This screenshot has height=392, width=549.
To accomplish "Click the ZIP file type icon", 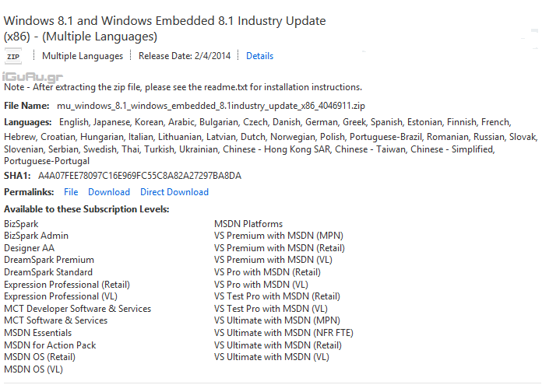I will 13,57.
